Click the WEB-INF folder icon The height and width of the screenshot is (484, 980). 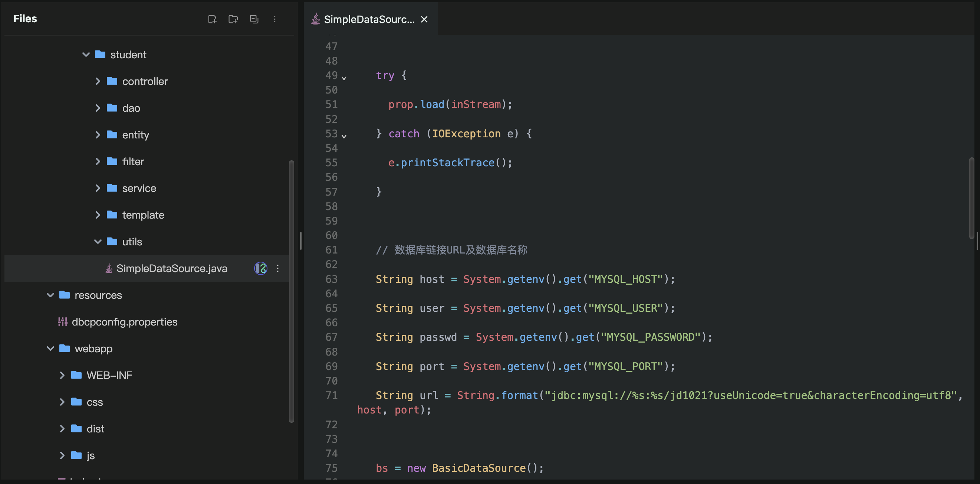76,375
